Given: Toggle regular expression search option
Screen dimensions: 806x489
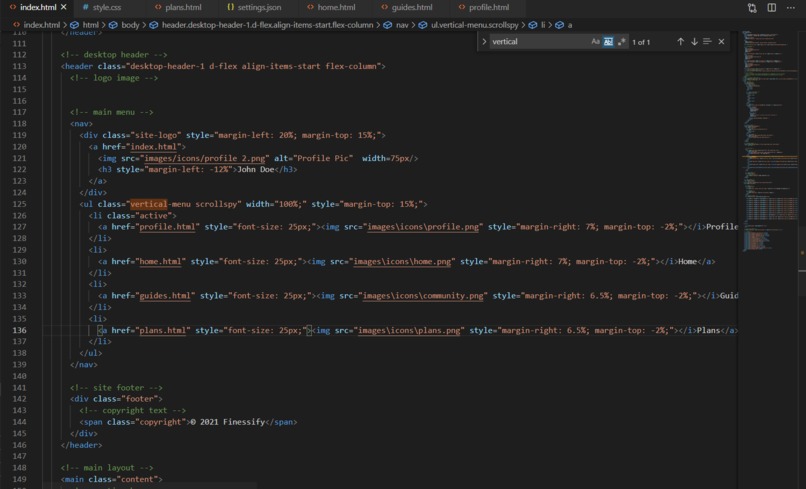Looking at the screenshot, I should click(621, 42).
